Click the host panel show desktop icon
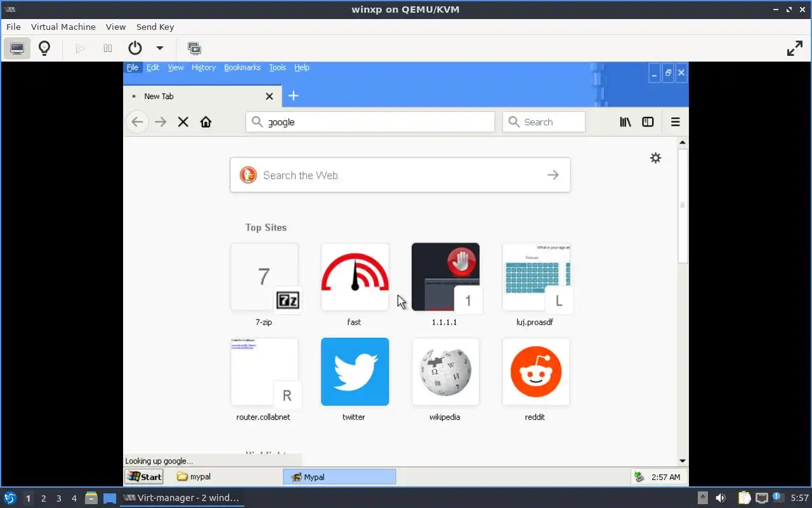This screenshot has height=508, width=812. click(110, 498)
